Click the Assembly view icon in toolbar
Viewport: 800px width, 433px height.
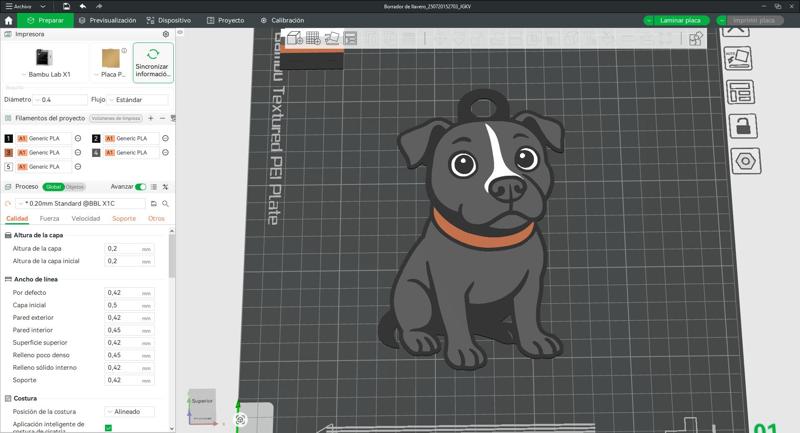(x=696, y=38)
